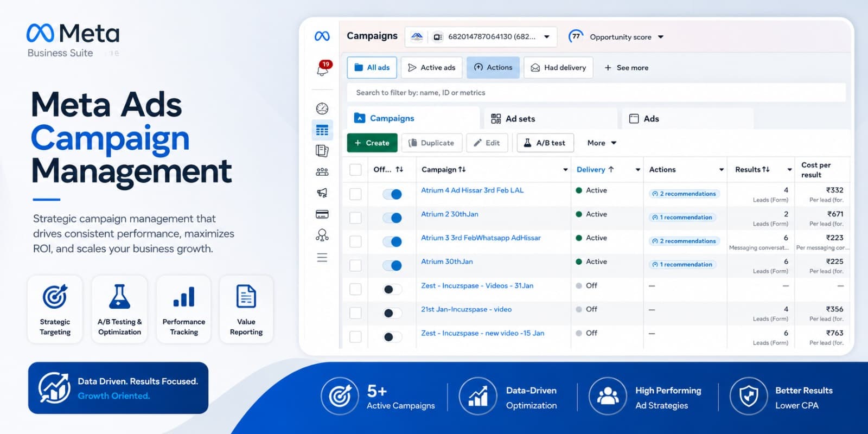Click the Edit button

tap(487, 143)
